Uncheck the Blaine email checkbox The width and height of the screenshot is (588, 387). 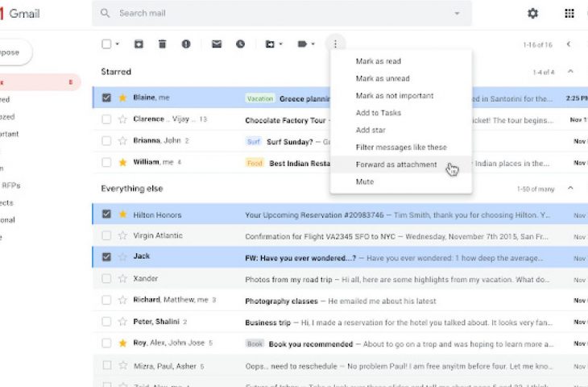[x=106, y=98]
